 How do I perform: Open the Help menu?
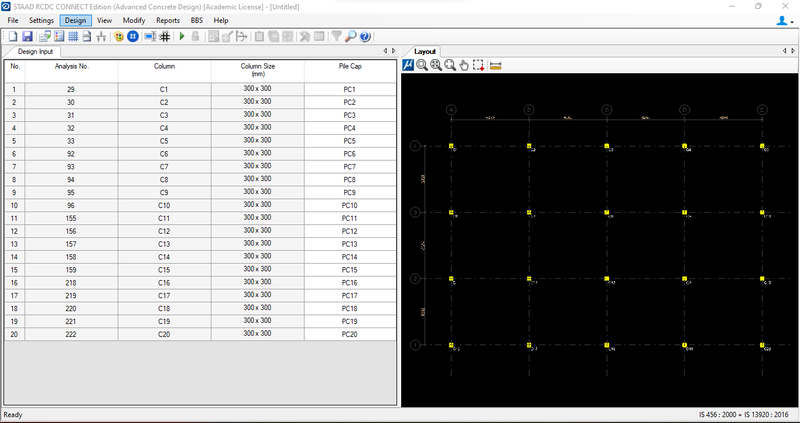(x=220, y=20)
